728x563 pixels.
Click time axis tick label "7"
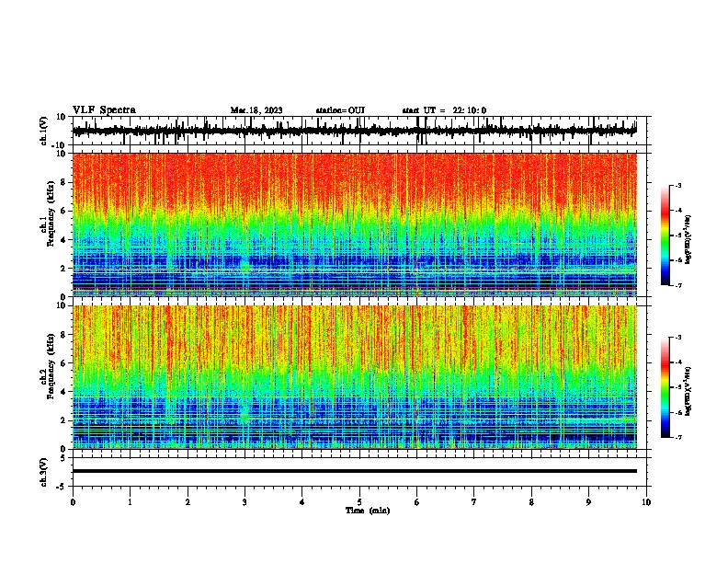[474, 502]
